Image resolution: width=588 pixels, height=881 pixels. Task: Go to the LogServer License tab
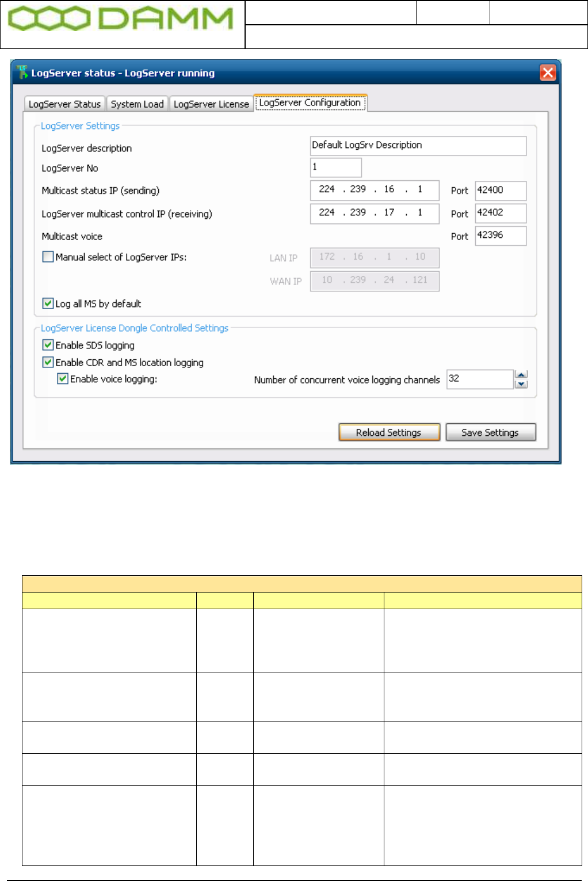(x=211, y=104)
